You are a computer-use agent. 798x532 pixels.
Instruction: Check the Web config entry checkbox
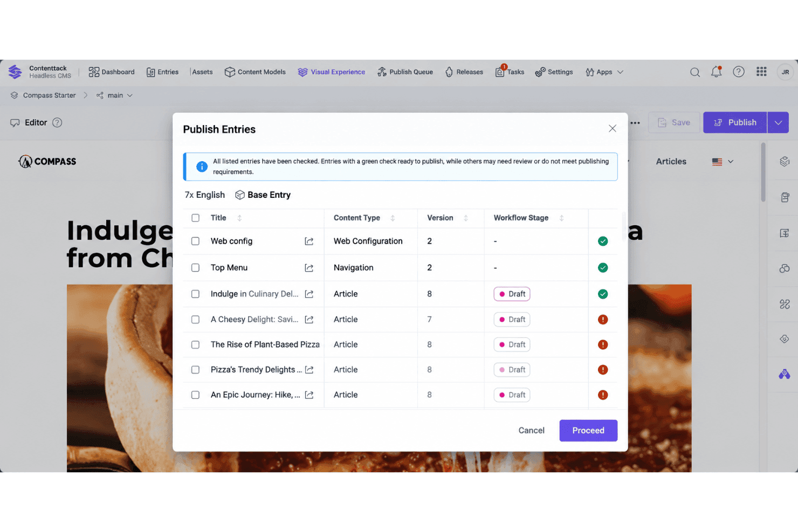tap(195, 241)
